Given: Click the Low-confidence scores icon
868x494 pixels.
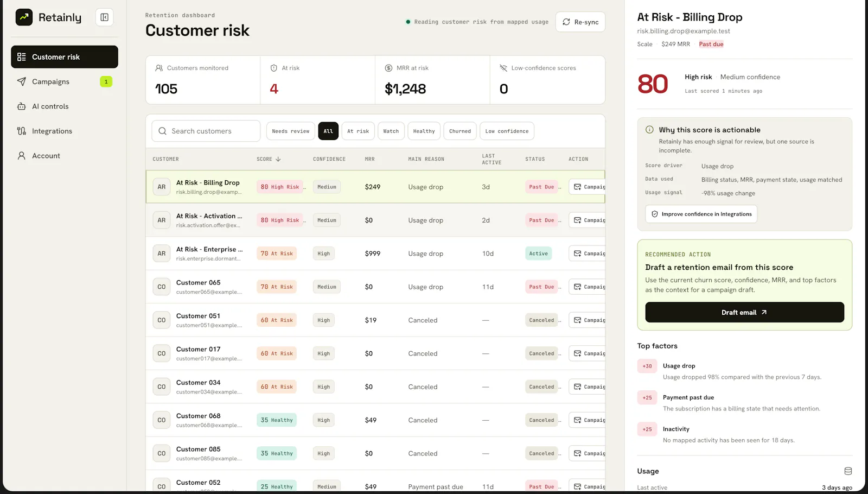Looking at the screenshot, I should pyautogui.click(x=503, y=68).
